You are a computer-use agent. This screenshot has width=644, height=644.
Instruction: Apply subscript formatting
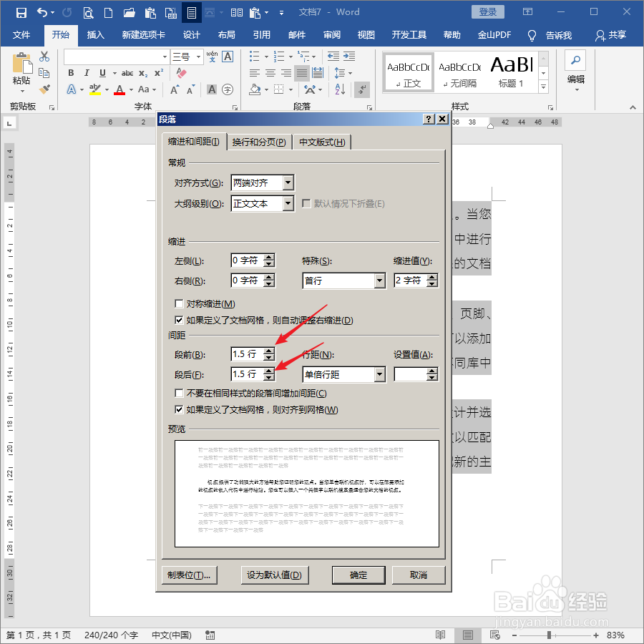point(142,73)
